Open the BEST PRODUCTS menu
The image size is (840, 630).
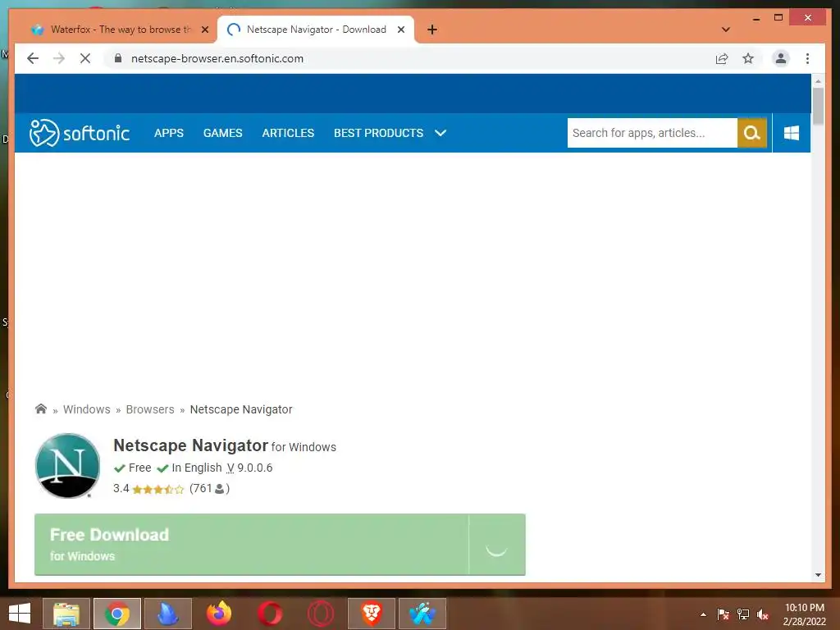pos(379,133)
